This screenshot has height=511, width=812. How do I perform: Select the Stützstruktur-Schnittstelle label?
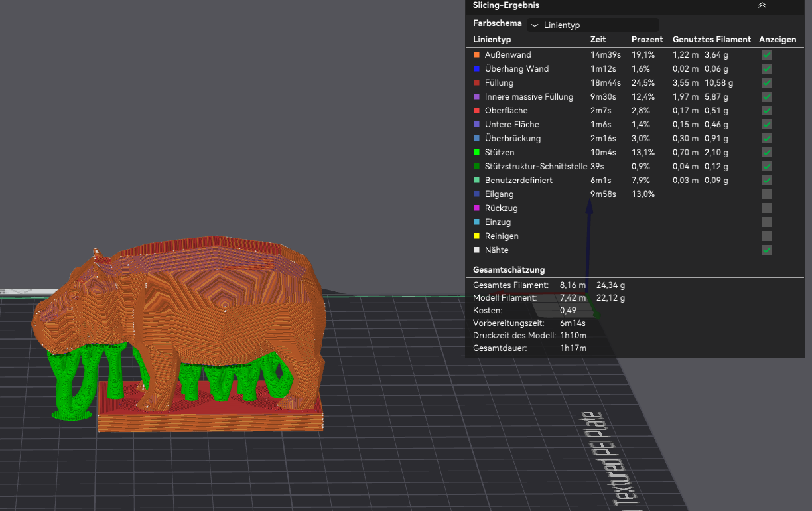(536, 167)
